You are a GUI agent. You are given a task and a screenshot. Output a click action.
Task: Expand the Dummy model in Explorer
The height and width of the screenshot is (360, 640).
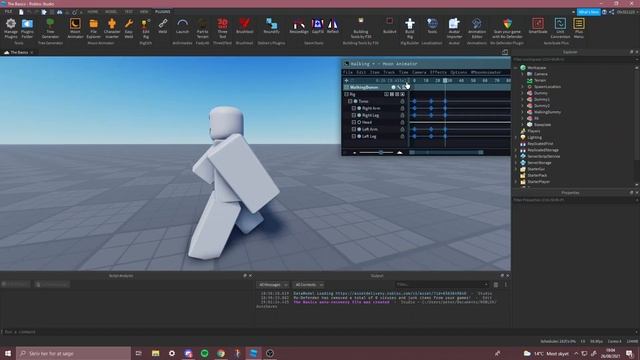tap(522, 93)
